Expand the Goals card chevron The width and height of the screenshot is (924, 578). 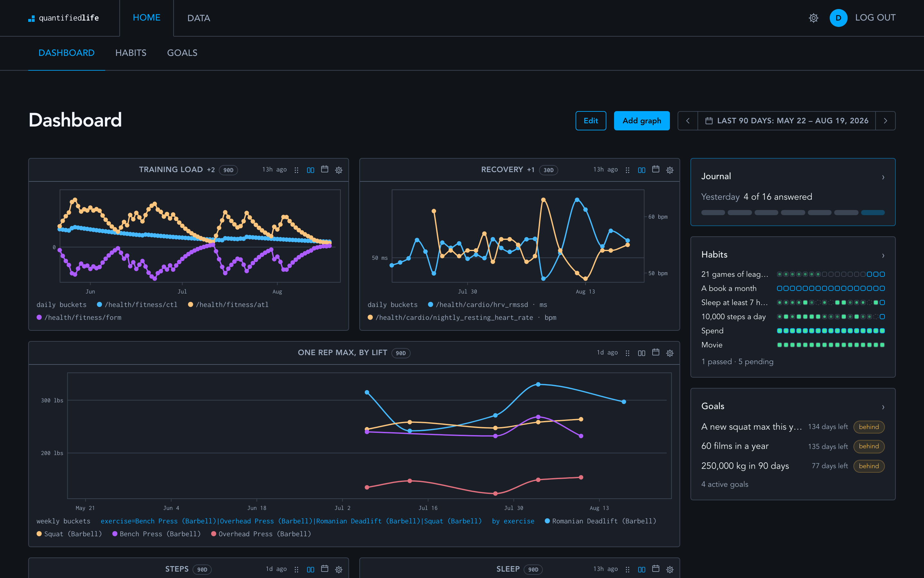(x=883, y=407)
